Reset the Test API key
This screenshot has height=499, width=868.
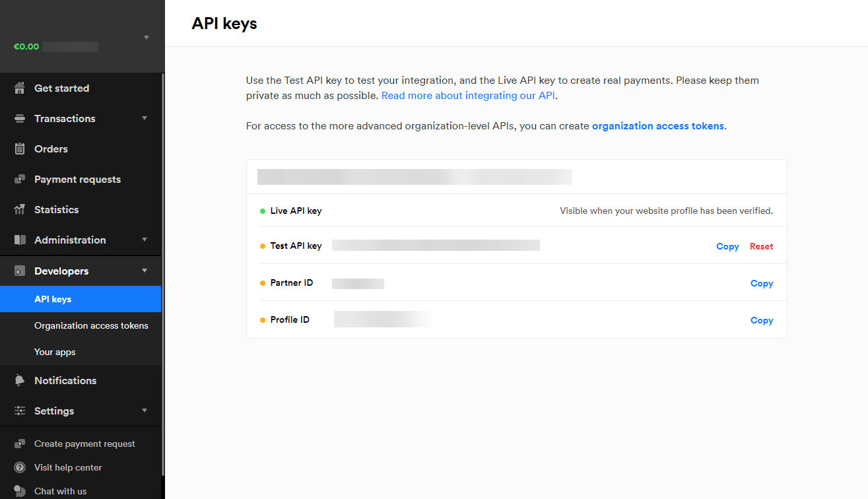761,246
